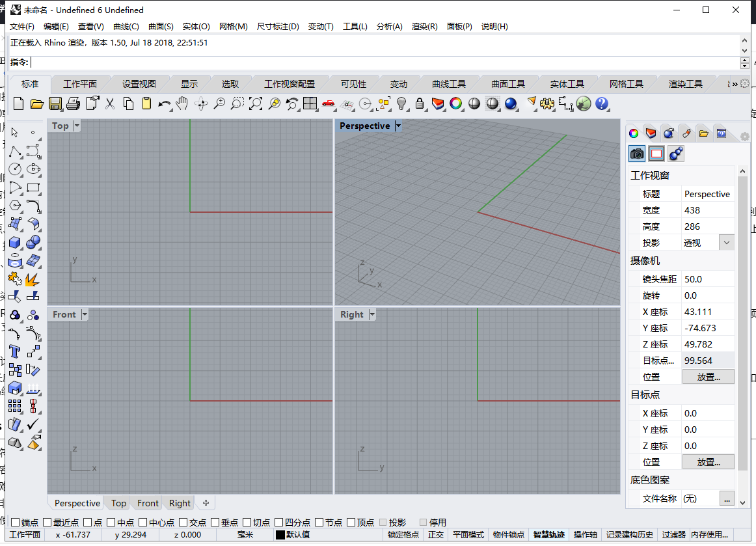Viewport: 756px width, 546px height.
Task: Click the Save file icon in toolbar
Action: tap(55, 103)
